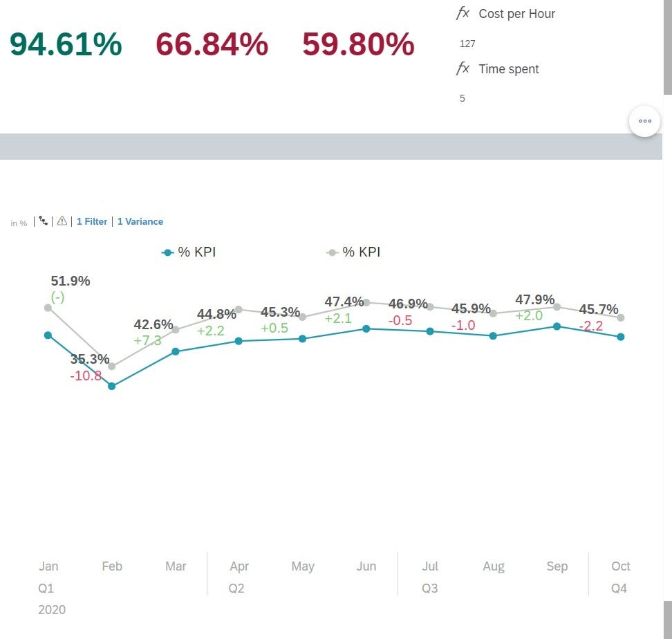
Task: Open the three-dot more actions button
Action: tap(644, 121)
